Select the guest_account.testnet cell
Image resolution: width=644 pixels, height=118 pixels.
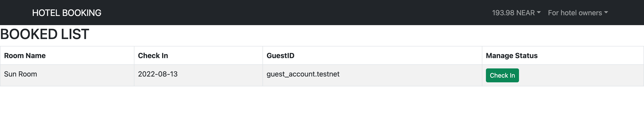click(372, 75)
